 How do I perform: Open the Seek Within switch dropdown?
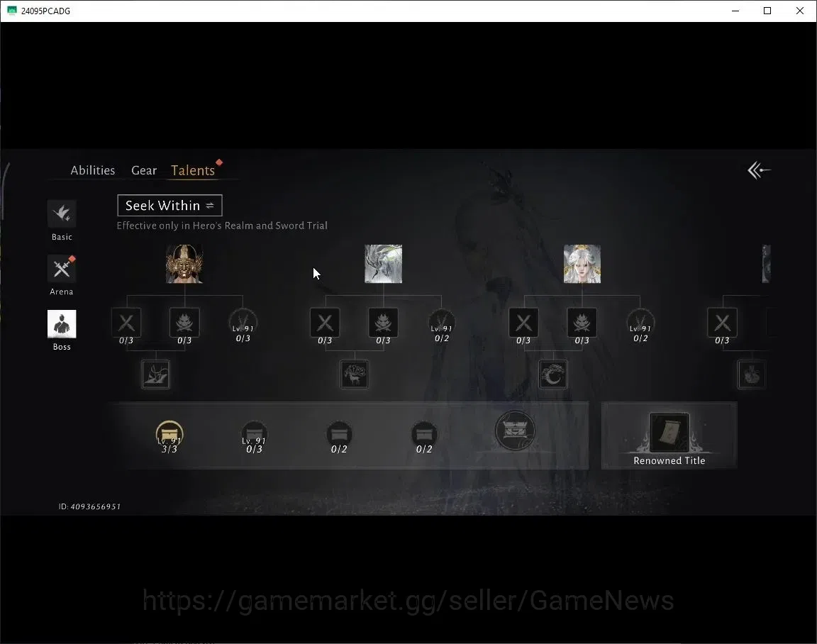[170, 205]
